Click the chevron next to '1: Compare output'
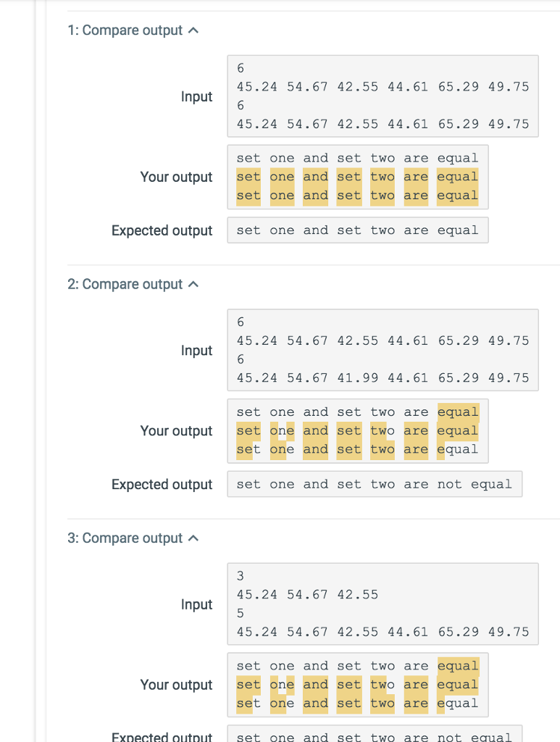560x742 pixels. (x=191, y=30)
